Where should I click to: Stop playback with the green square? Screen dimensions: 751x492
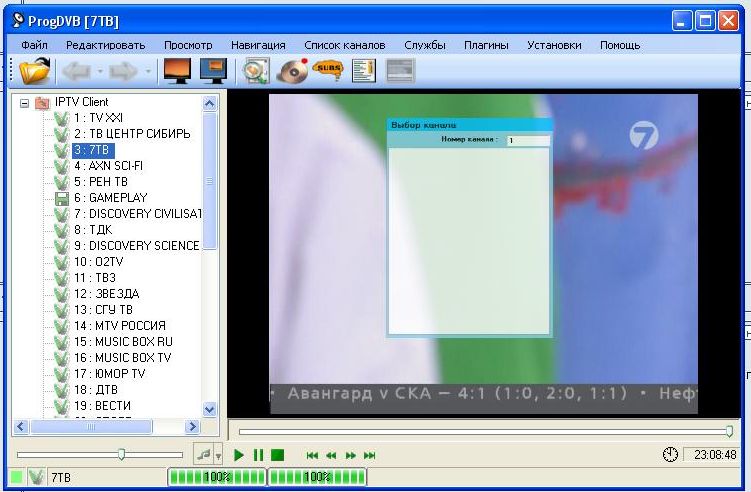point(277,455)
